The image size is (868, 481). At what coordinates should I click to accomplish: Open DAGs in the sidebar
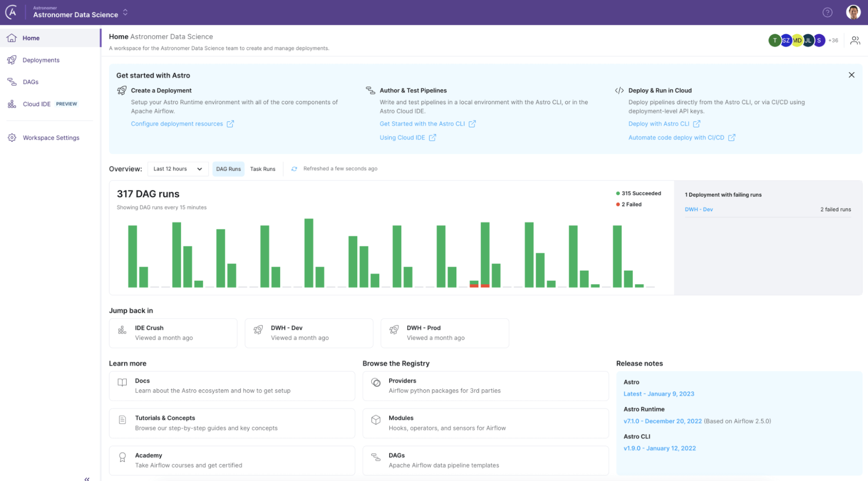tap(30, 82)
